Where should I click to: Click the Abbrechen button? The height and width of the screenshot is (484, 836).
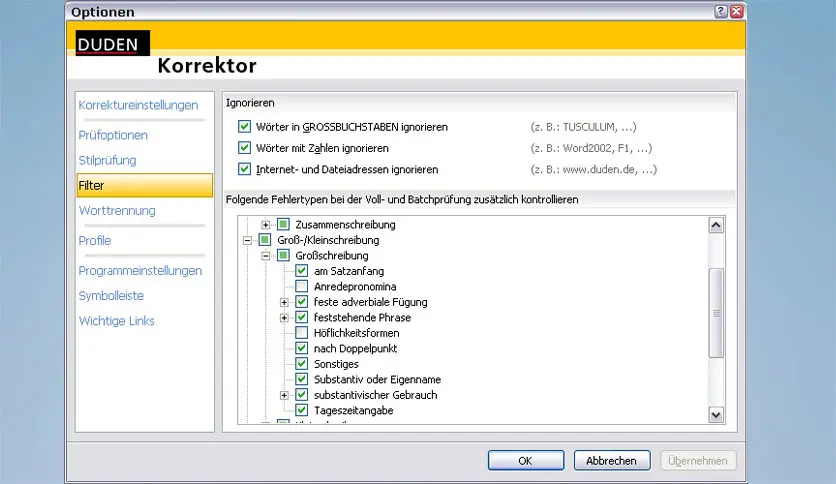(x=612, y=461)
